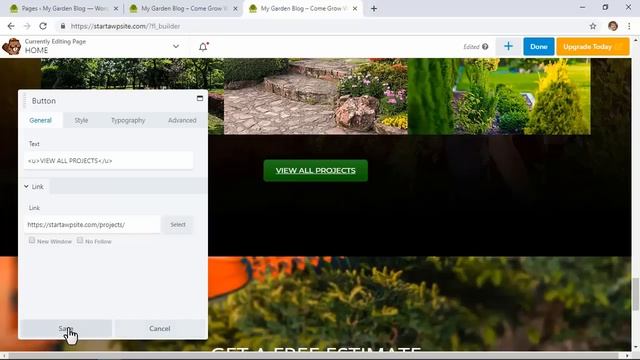
Task: Close the active My Garden Blog tab
Action: (x=355, y=9)
